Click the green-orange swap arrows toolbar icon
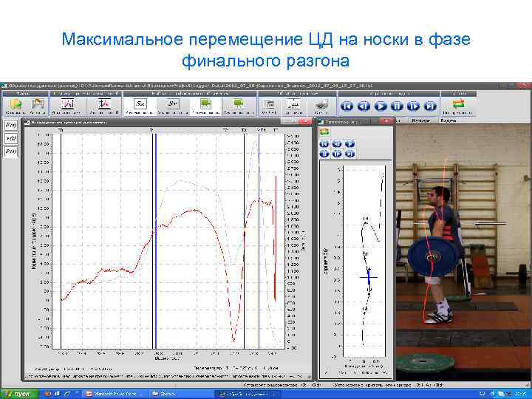 (458, 104)
